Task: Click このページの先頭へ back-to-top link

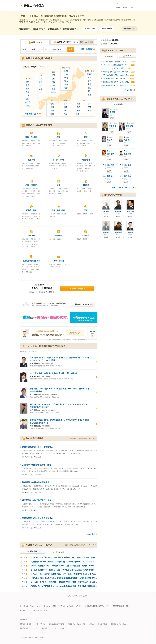Action: 78,596
